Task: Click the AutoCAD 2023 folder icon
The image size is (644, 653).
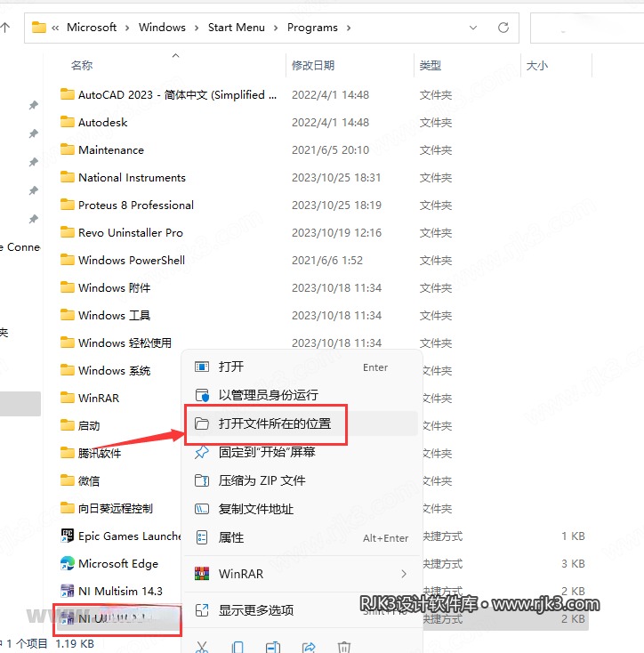Action: tap(68, 94)
